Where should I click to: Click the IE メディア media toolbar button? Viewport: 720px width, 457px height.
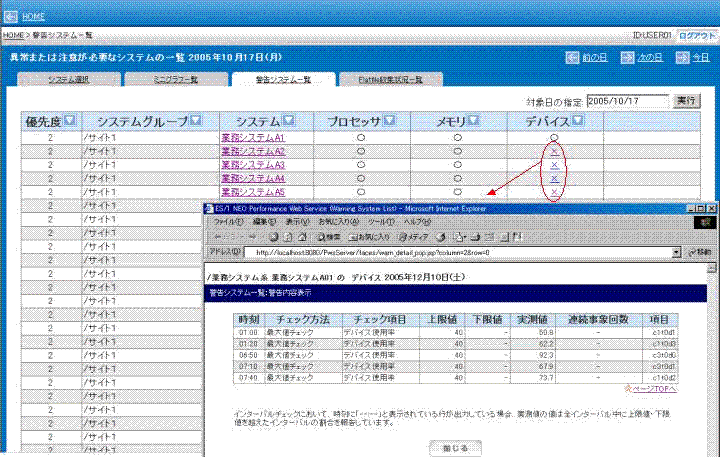[413, 237]
